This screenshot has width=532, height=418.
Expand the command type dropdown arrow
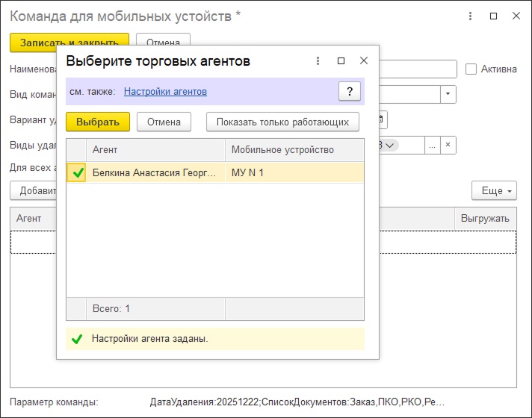448,94
